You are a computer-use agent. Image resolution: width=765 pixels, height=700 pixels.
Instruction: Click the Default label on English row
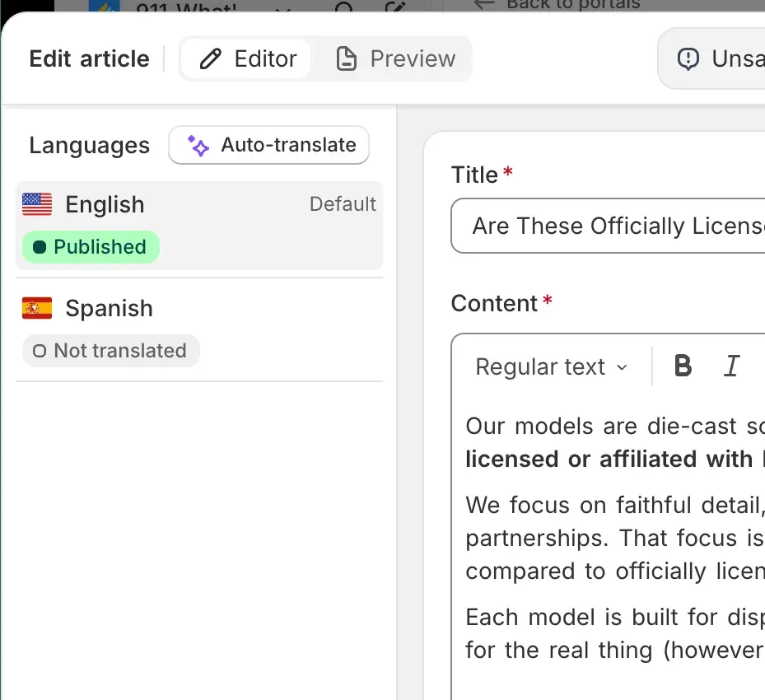pyautogui.click(x=343, y=204)
